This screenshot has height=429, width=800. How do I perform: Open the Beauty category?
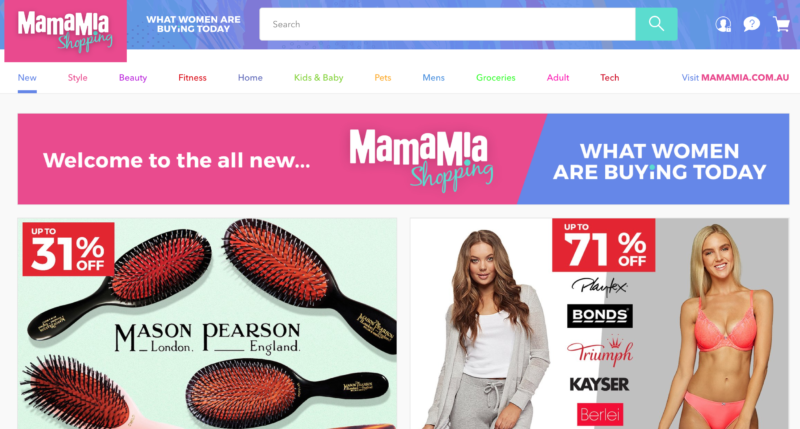tap(133, 78)
